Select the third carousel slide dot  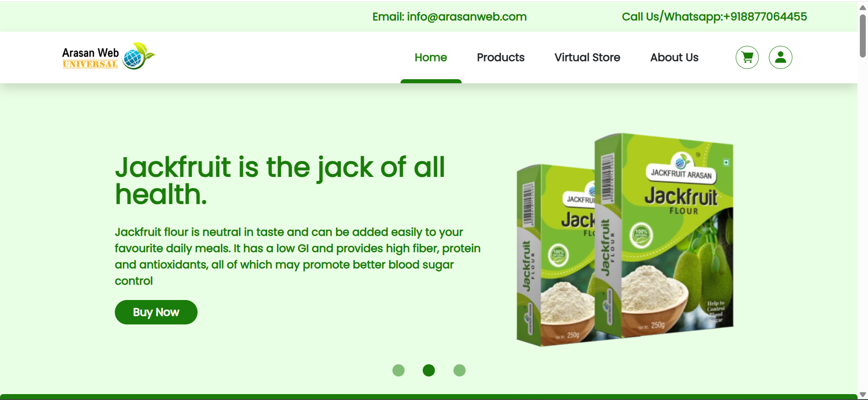pyautogui.click(x=459, y=370)
